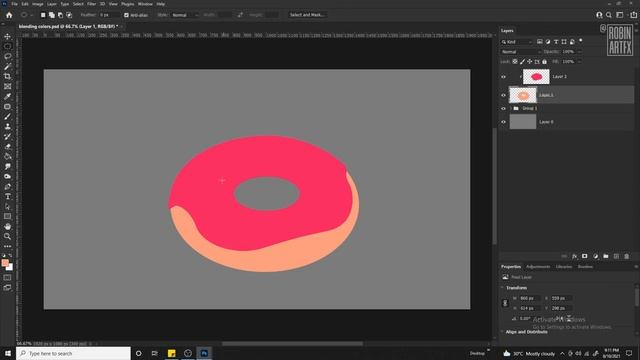Expand Group 1 folder arrow
640x360 pixels.
click(511, 109)
